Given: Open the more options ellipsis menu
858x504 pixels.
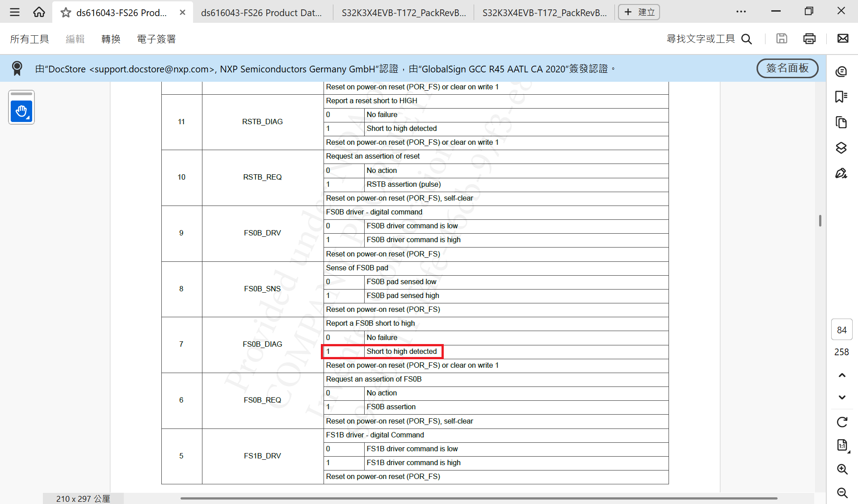Looking at the screenshot, I should 741,12.
